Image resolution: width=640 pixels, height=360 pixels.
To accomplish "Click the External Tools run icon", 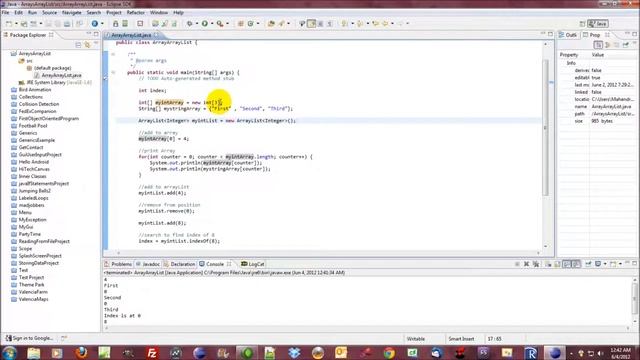I will tap(220, 24).
